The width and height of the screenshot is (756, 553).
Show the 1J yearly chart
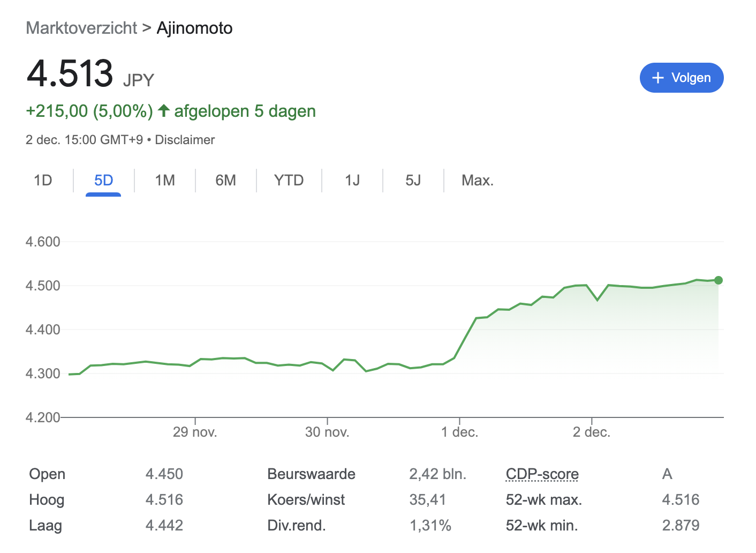click(352, 180)
